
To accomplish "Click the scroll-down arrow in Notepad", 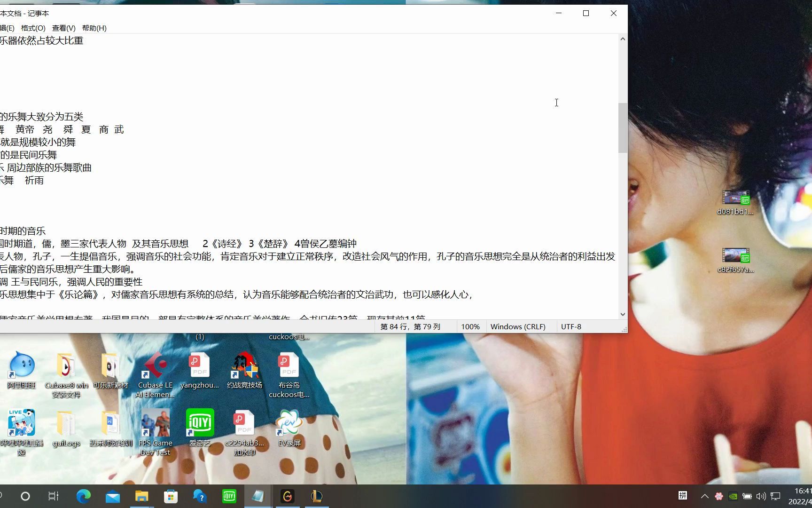I will pos(623,314).
